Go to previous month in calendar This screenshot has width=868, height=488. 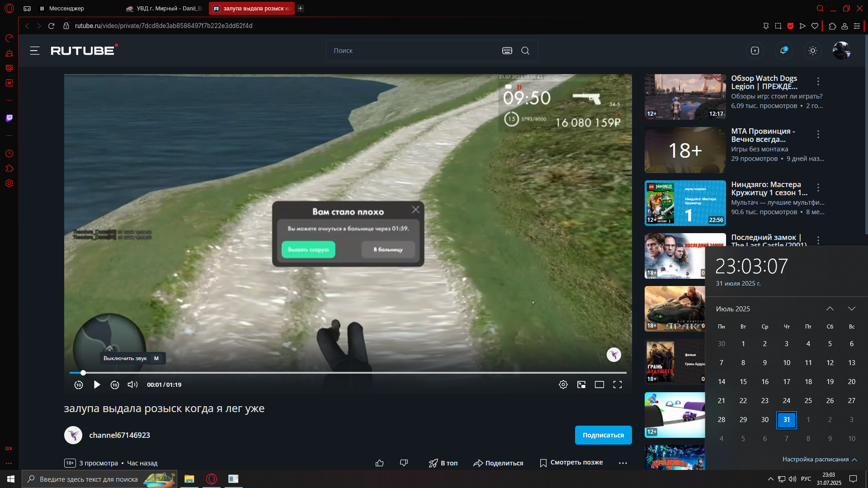(x=830, y=309)
